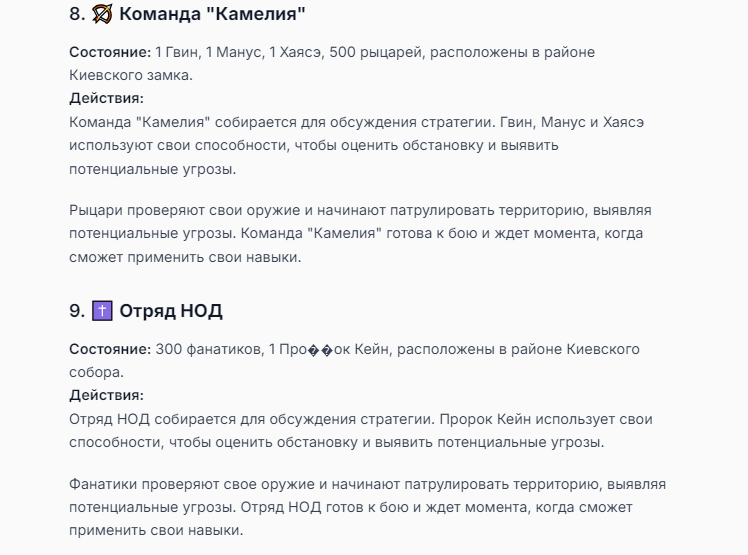The image size is (748, 555).
Task: Click the purple cross emoji icon
Action: (x=102, y=311)
